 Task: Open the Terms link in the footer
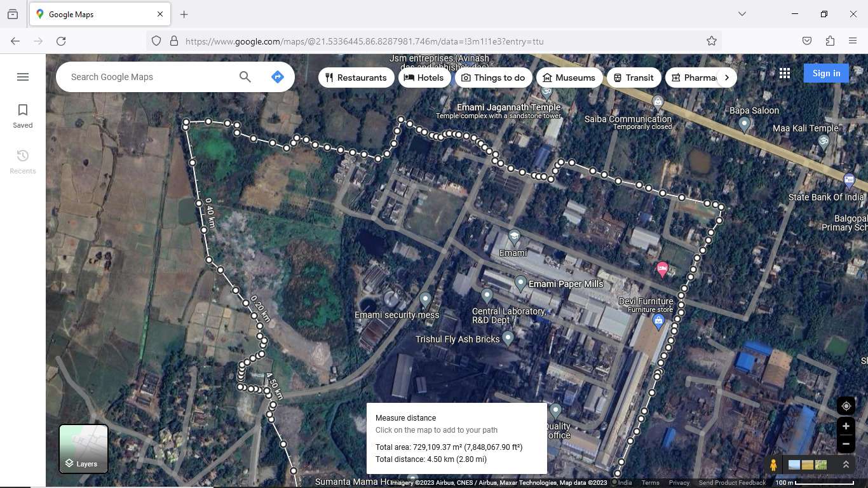pyautogui.click(x=650, y=483)
